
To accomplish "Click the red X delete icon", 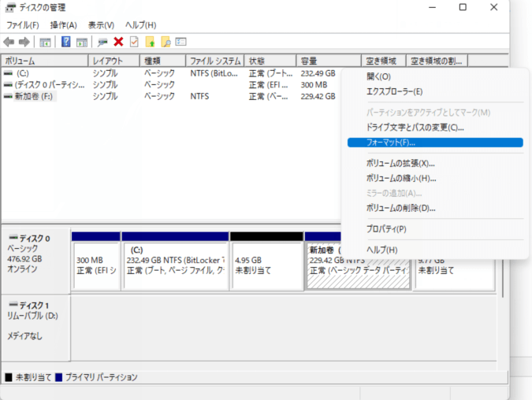I will pyautogui.click(x=118, y=42).
